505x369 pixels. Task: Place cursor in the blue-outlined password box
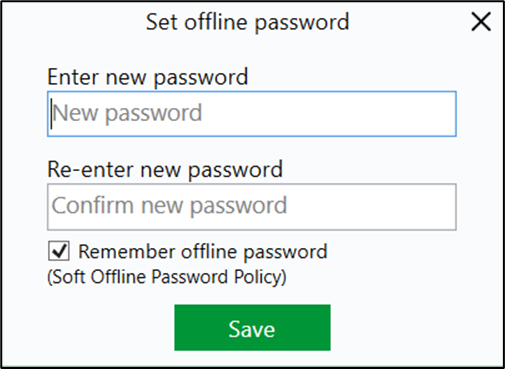click(x=252, y=114)
